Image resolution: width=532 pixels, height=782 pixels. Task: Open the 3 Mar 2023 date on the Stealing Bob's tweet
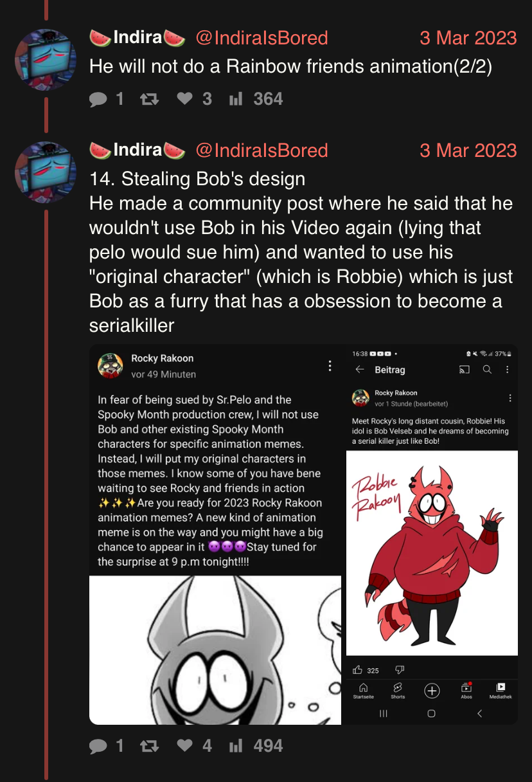point(468,150)
